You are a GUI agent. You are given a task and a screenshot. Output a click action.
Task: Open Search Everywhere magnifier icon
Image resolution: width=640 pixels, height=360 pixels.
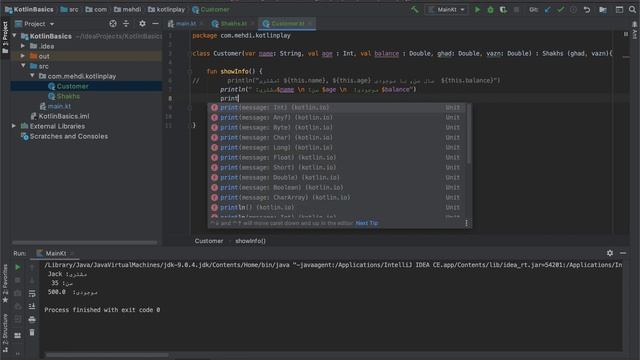click(632, 9)
